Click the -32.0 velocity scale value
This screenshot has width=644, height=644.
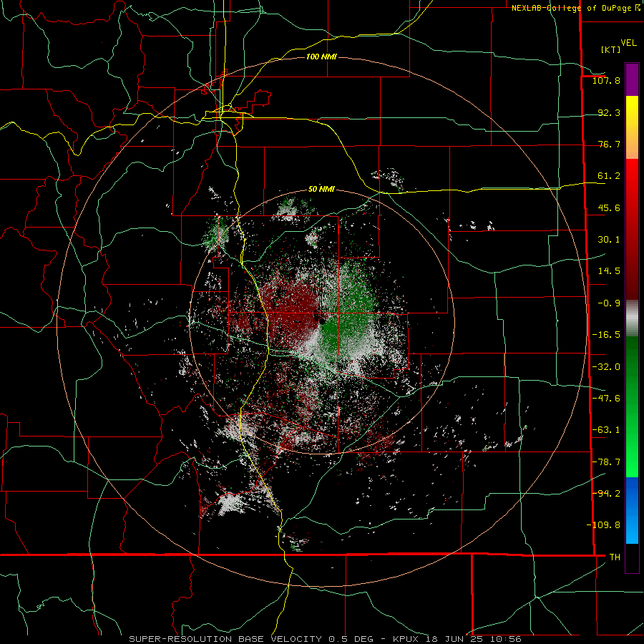pyautogui.click(x=606, y=367)
